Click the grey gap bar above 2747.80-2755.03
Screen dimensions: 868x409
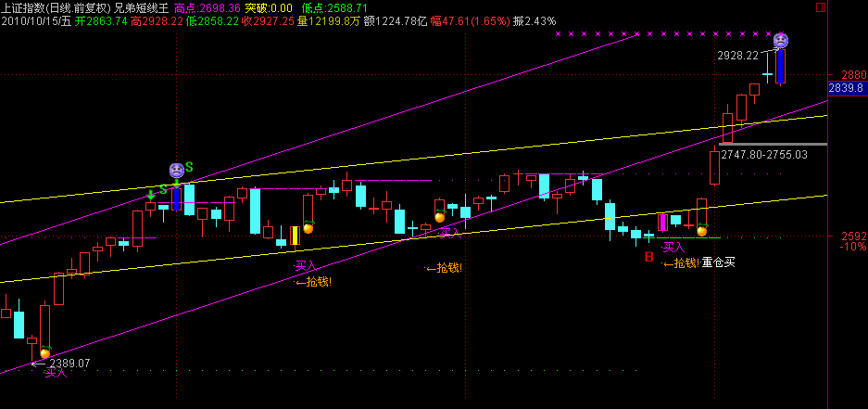[774, 144]
